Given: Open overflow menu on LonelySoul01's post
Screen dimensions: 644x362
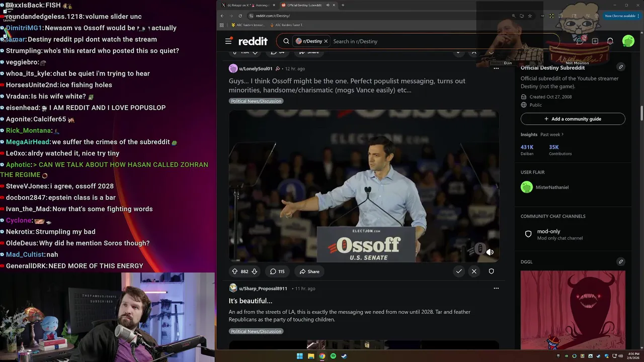Looking at the screenshot, I should [x=496, y=68].
